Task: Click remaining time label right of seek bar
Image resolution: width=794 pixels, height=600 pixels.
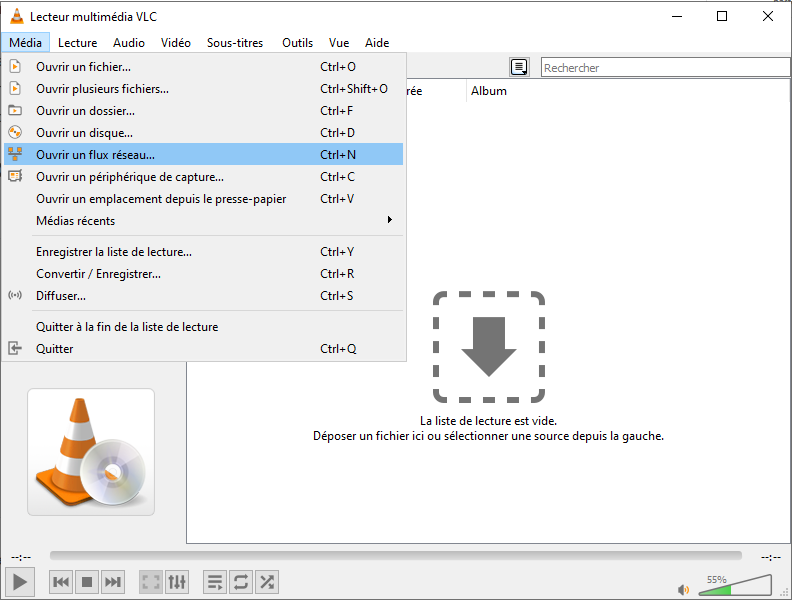Action: click(x=771, y=557)
